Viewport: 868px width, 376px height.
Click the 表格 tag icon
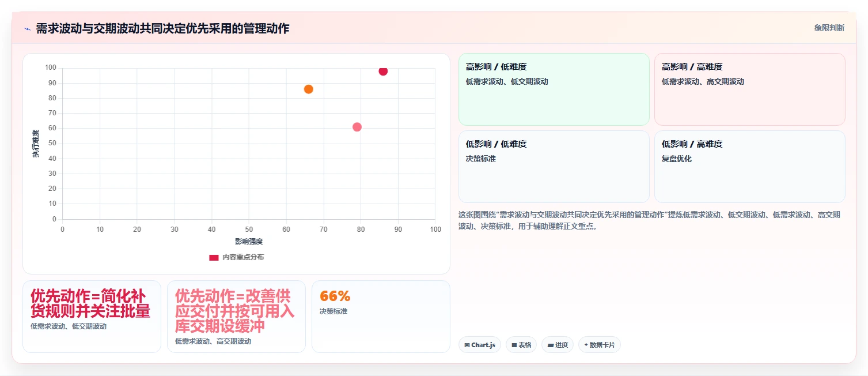click(x=514, y=345)
